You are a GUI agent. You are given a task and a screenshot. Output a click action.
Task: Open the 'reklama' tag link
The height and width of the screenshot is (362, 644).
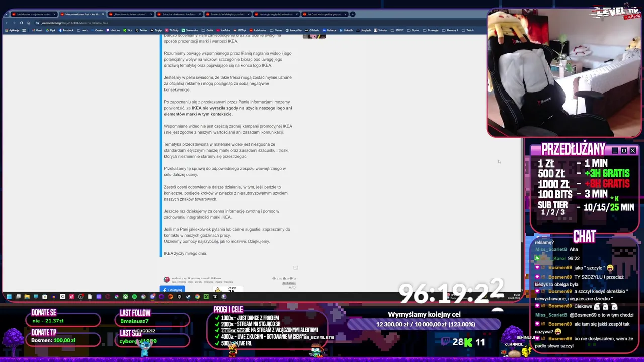click(182, 282)
